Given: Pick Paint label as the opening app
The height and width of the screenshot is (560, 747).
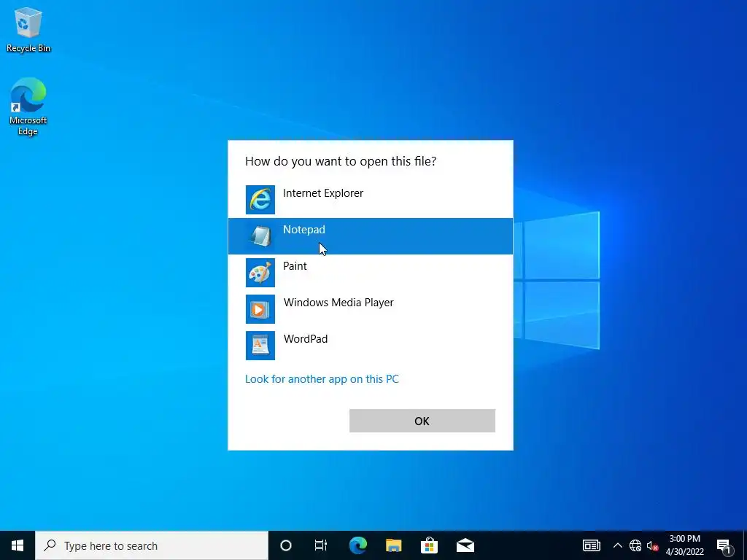Looking at the screenshot, I should pyautogui.click(x=295, y=265).
